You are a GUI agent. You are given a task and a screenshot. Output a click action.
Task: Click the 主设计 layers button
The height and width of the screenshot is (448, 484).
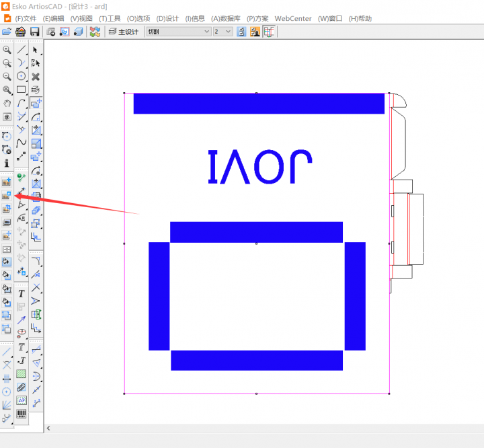point(124,32)
